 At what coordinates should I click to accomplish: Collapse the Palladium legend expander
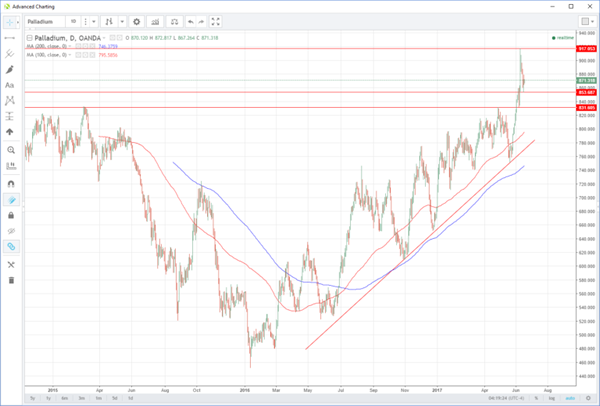pyautogui.click(x=29, y=38)
